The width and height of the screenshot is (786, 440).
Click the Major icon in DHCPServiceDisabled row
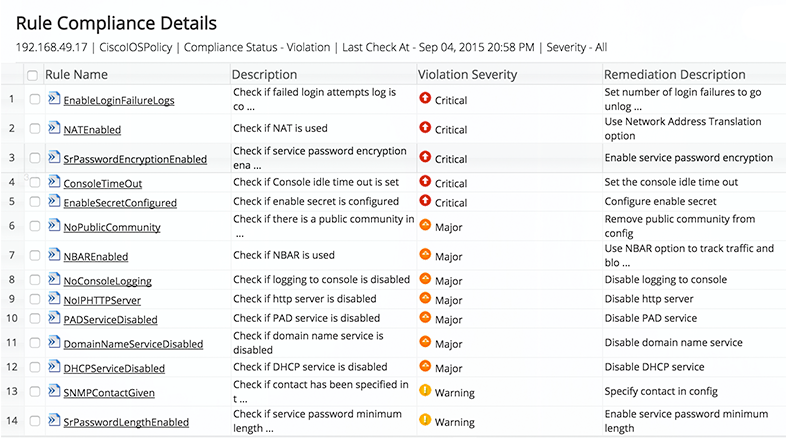[x=425, y=367]
